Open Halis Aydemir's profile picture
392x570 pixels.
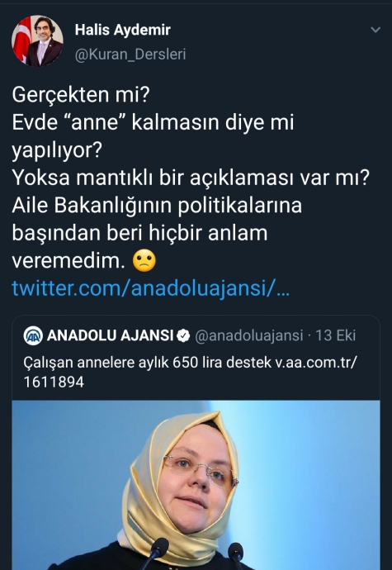click(37, 40)
